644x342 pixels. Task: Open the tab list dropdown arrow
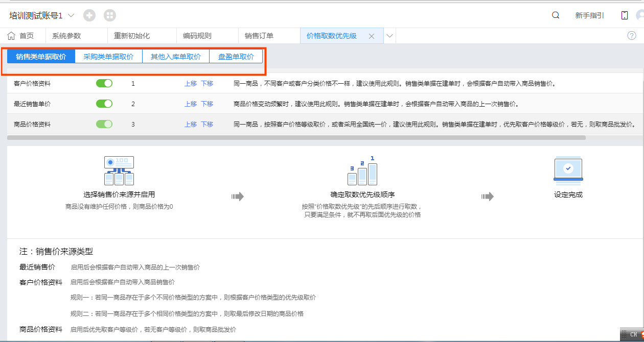[389, 36]
